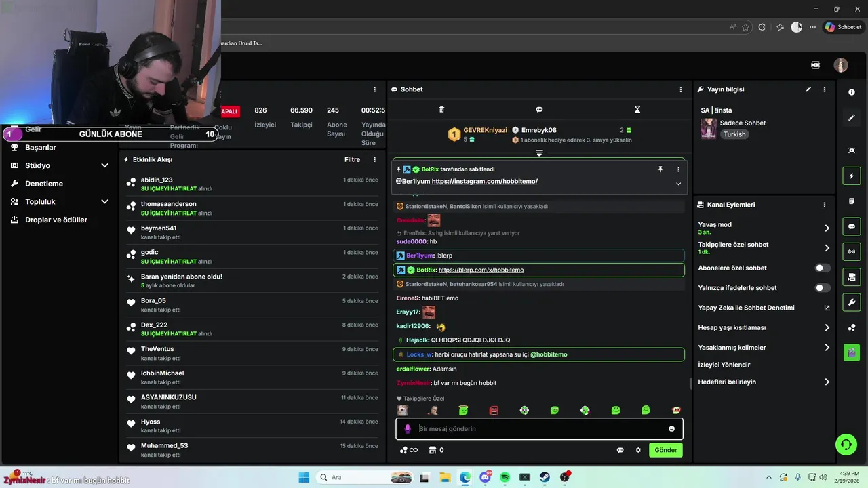Toggle Yalnızca ifadelerle sohbet switch
Image resolution: width=868 pixels, height=488 pixels.
(823, 288)
